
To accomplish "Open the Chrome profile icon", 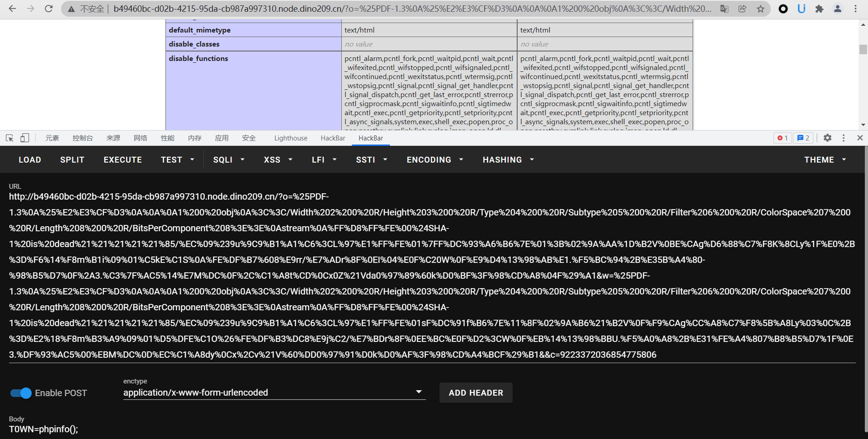I will coord(837,9).
